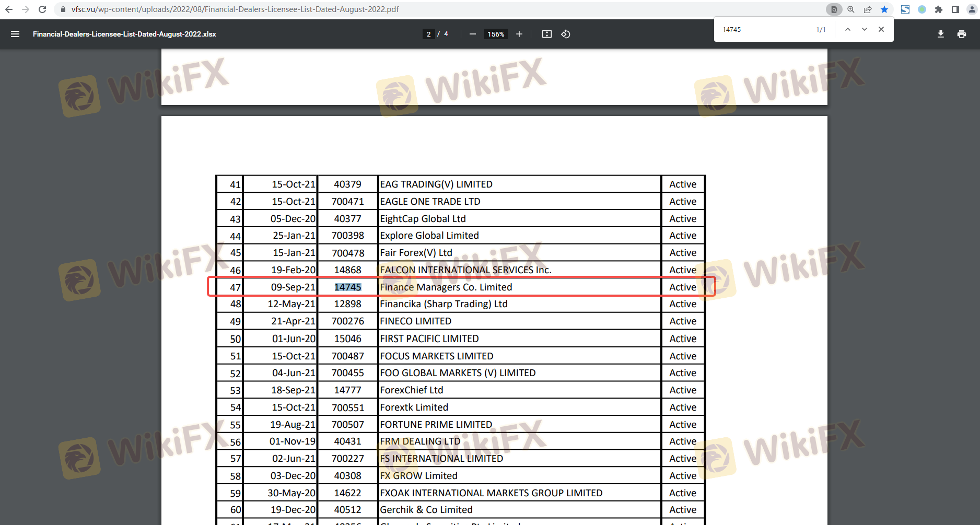Close the find in page bar
The width and height of the screenshot is (980, 525).
[881, 29]
